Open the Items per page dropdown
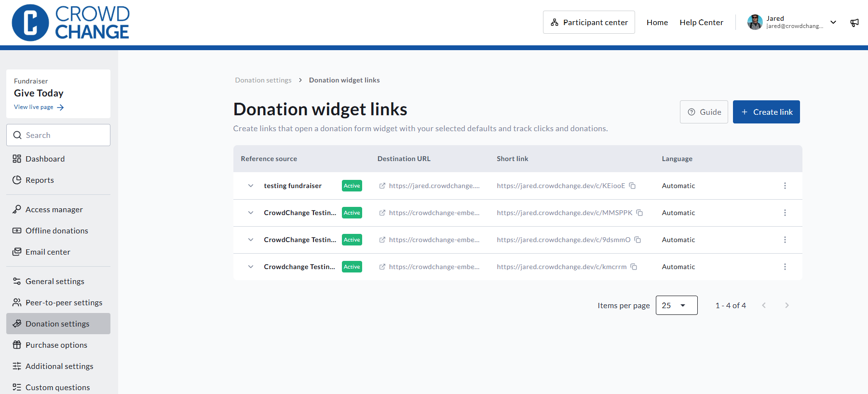The width and height of the screenshot is (868, 394). 677,305
